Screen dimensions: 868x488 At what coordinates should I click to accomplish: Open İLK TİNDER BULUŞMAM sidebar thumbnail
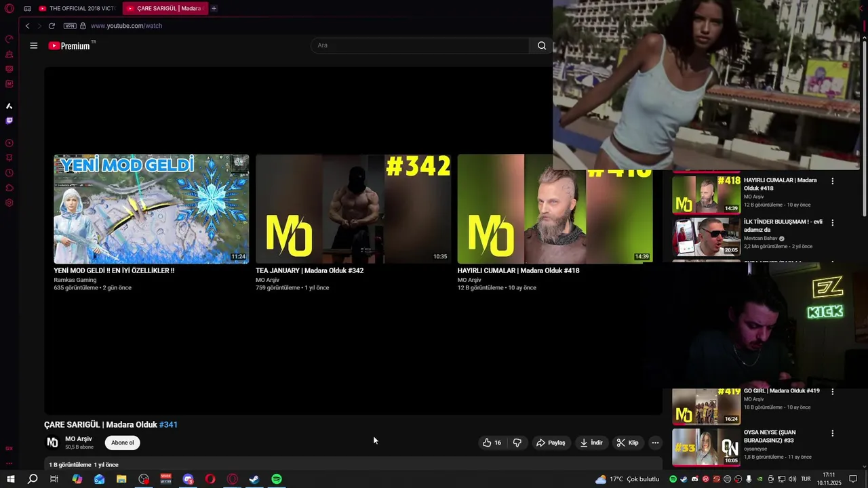tap(706, 237)
